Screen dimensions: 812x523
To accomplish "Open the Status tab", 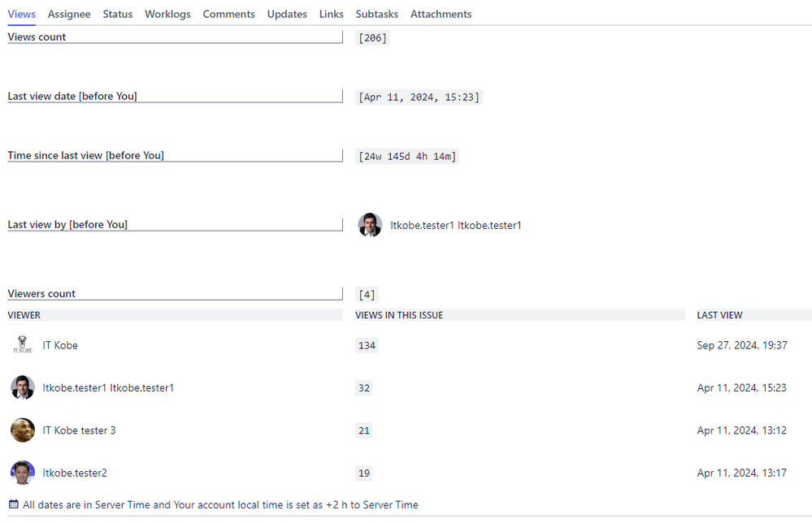I will 118,14.
